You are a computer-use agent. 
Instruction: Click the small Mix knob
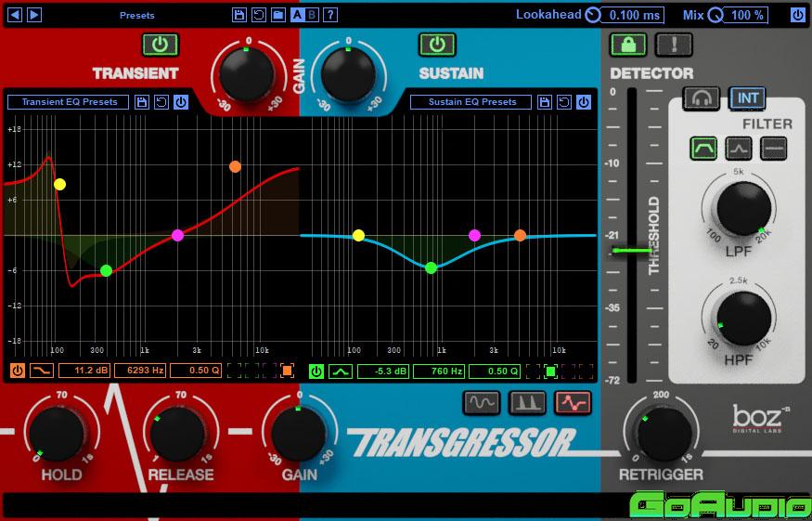click(715, 16)
